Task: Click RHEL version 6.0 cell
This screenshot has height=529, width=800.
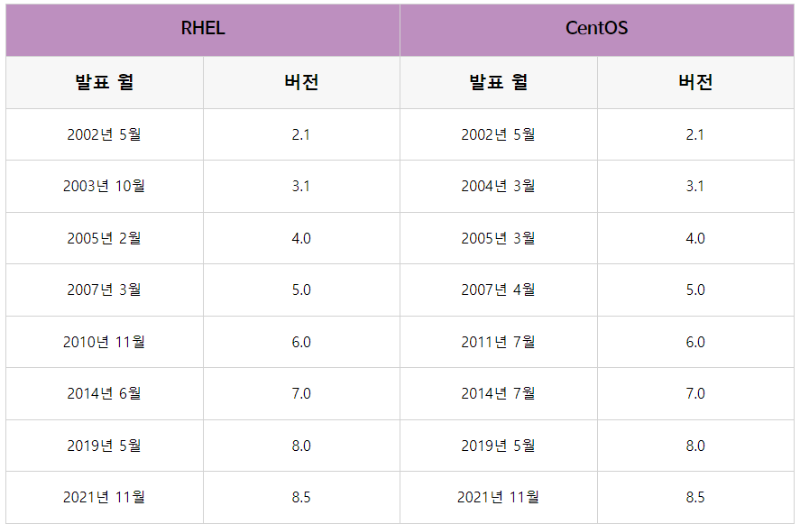Action: tap(302, 342)
